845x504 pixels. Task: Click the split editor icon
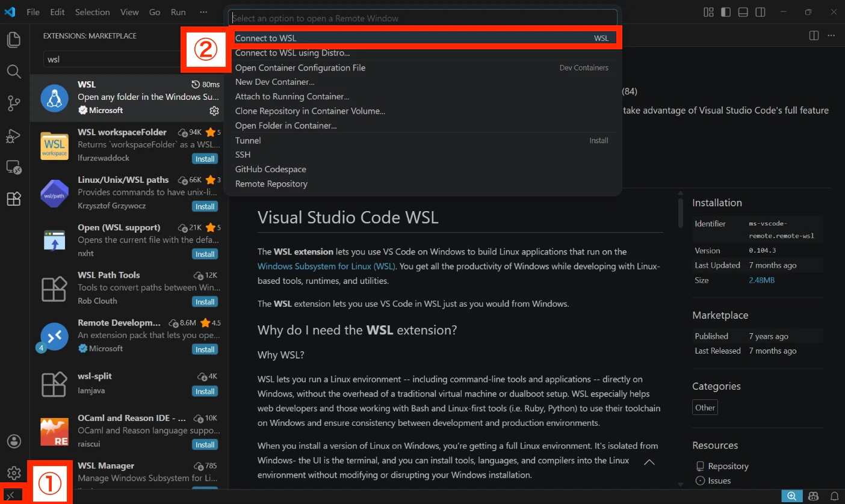814,35
